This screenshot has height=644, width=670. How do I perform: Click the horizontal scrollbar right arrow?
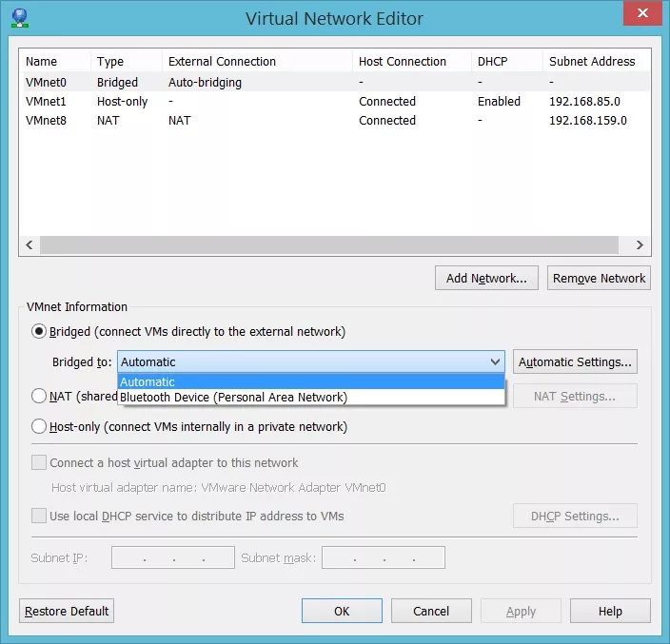pyautogui.click(x=640, y=244)
